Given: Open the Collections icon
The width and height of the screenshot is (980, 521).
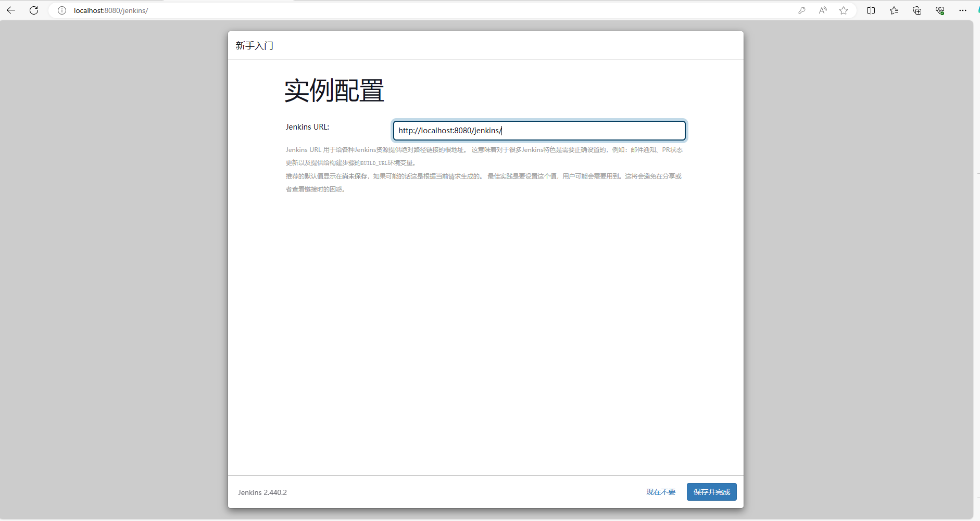Looking at the screenshot, I should 917,10.
